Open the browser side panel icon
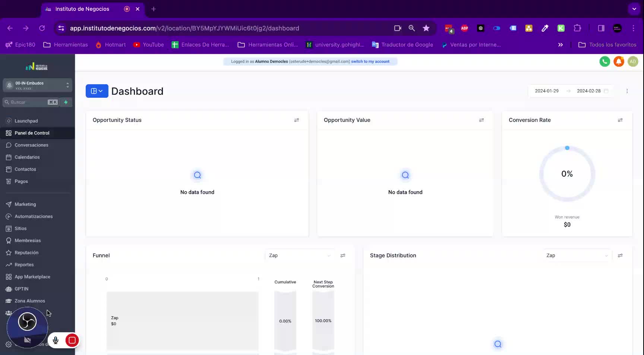The image size is (644, 355). 601,28
